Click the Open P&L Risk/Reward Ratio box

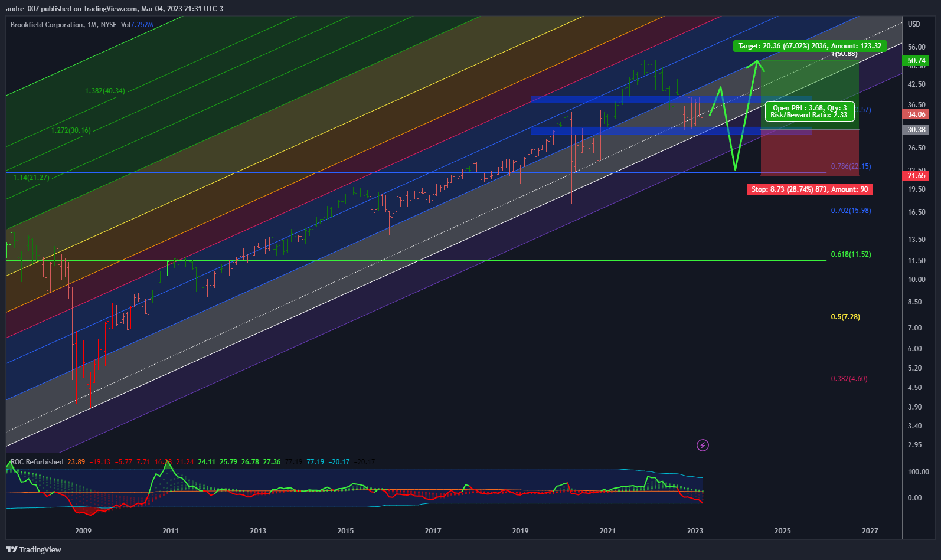point(809,112)
